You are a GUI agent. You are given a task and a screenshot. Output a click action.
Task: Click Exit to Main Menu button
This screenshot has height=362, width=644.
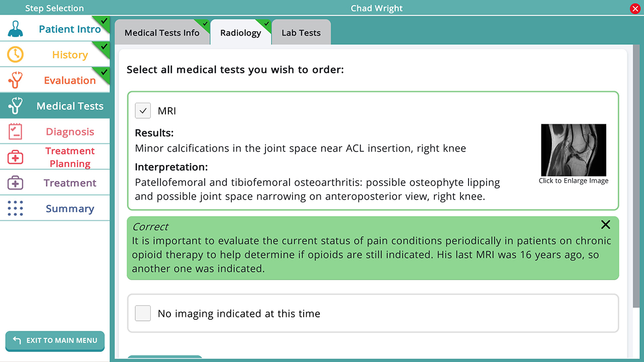coord(55,340)
